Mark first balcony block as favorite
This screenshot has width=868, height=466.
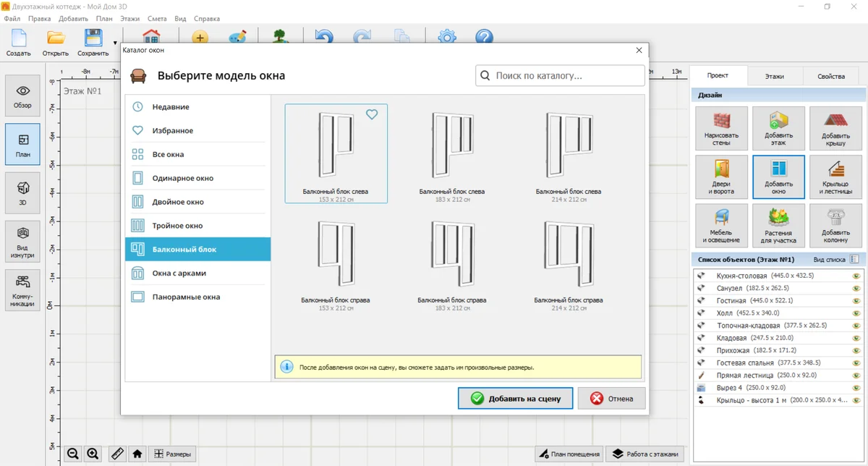pos(372,114)
